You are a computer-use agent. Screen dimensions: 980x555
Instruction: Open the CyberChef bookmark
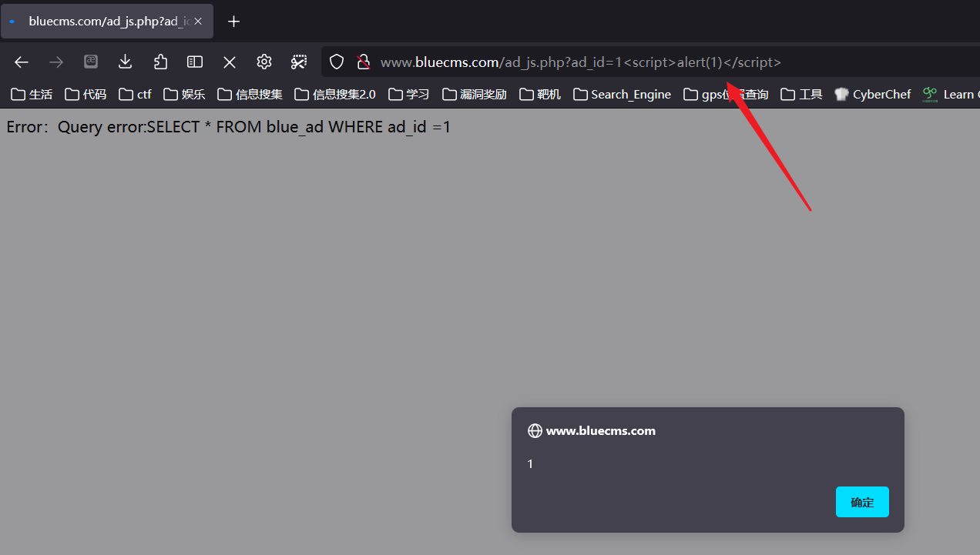(x=873, y=94)
